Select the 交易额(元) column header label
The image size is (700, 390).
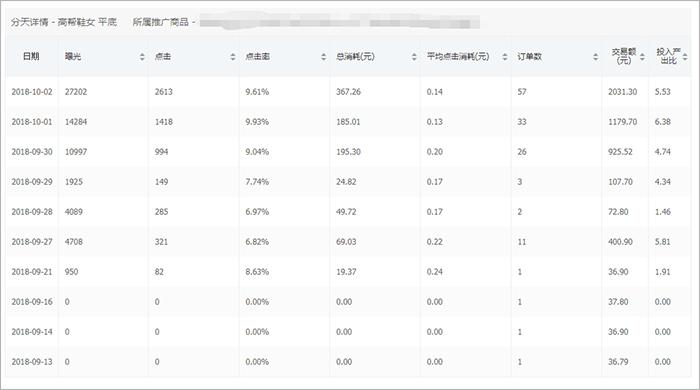pos(624,56)
